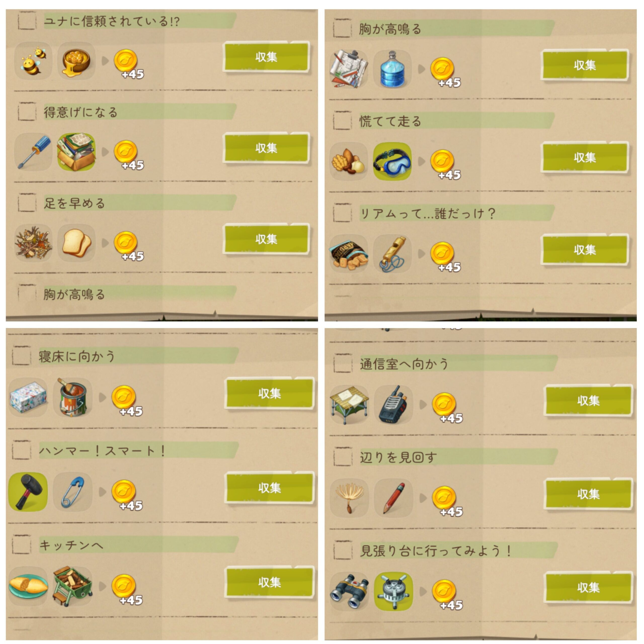The height and width of the screenshot is (644, 644).
Task: Tap the golden whistle item icon
Action: click(392, 254)
